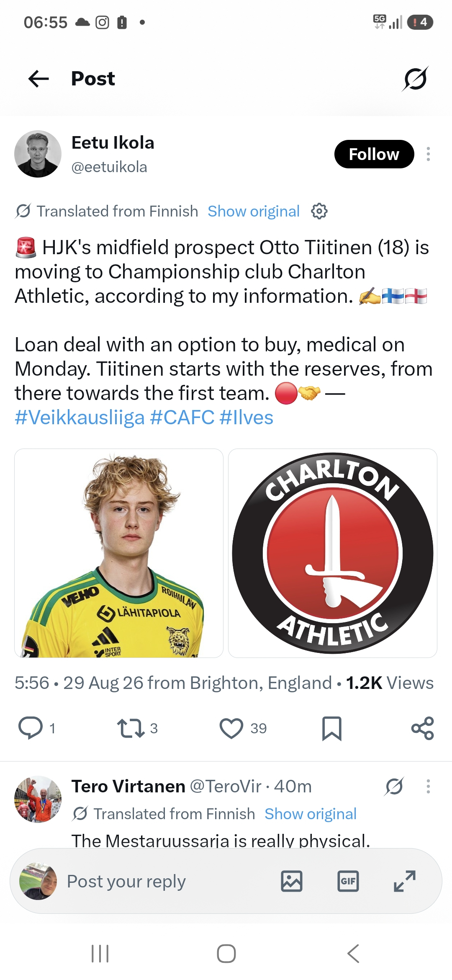Show original text of Tero Virtanen's reply
Image resolution: width=452 pixels, height=980 pixels.
tap(311, 814)
